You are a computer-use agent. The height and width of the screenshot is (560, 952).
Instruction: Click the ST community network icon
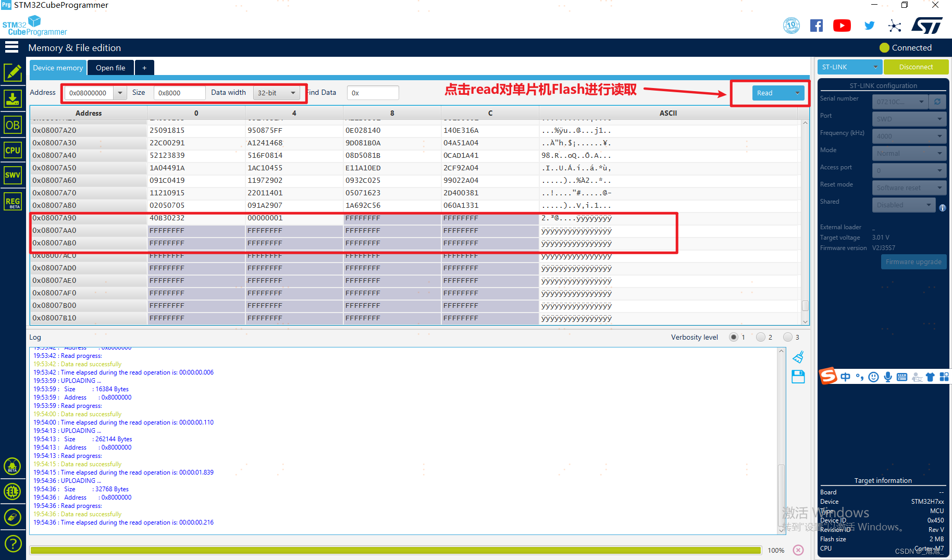tap(895, 26)
